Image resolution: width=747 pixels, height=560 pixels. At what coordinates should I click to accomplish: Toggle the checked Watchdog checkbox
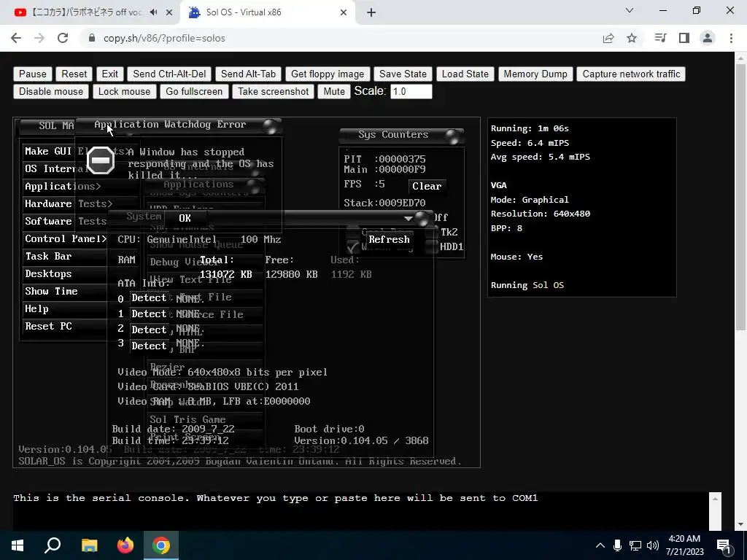[353, 246]
